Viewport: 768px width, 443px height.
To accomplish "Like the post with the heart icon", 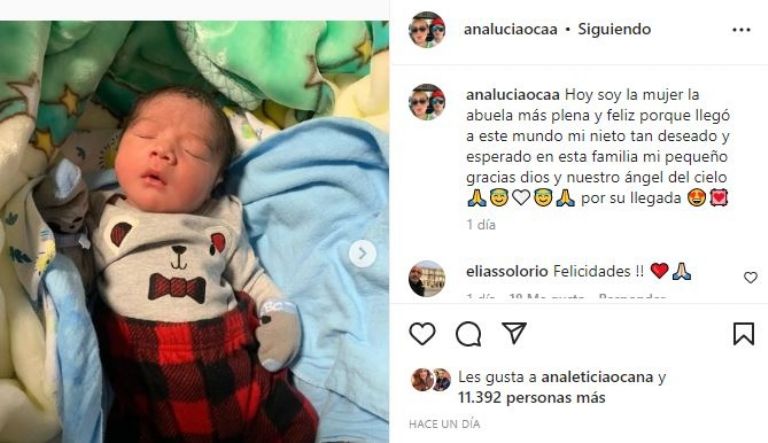I will tap(422, 334).
